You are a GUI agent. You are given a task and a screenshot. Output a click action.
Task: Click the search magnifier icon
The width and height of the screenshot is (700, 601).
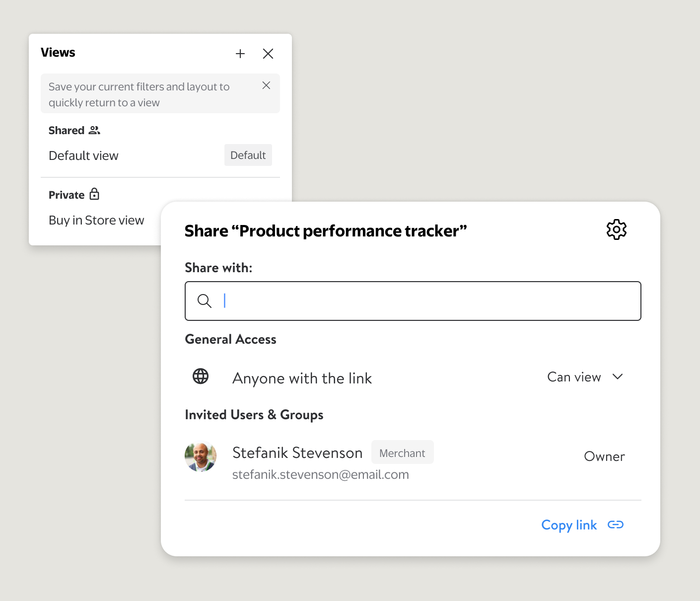click(205, 300)
